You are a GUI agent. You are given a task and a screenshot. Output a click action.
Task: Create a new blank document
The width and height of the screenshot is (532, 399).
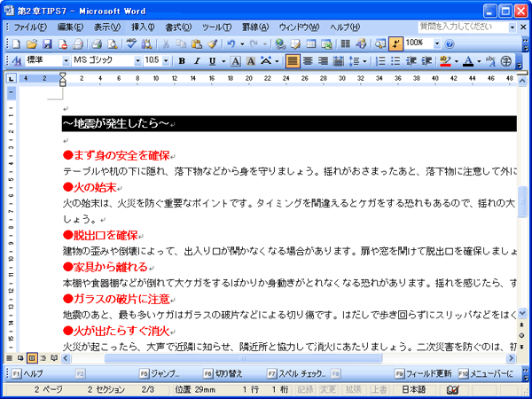[17, 43]
